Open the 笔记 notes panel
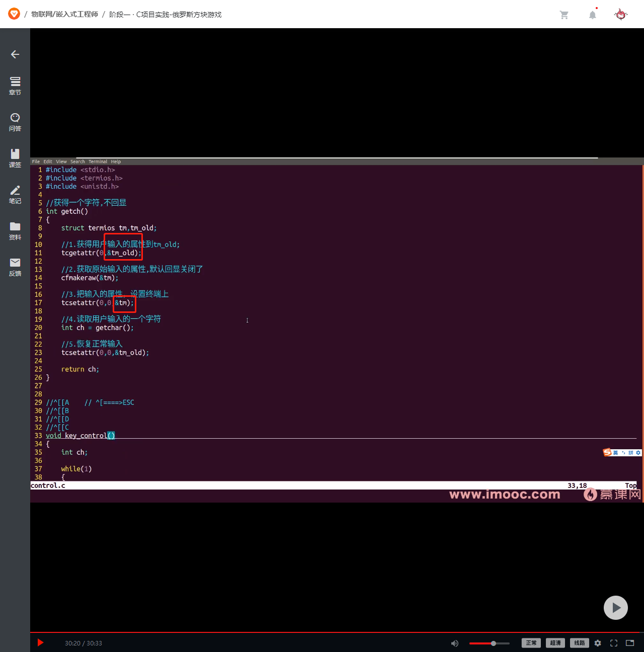 [15, 194]
